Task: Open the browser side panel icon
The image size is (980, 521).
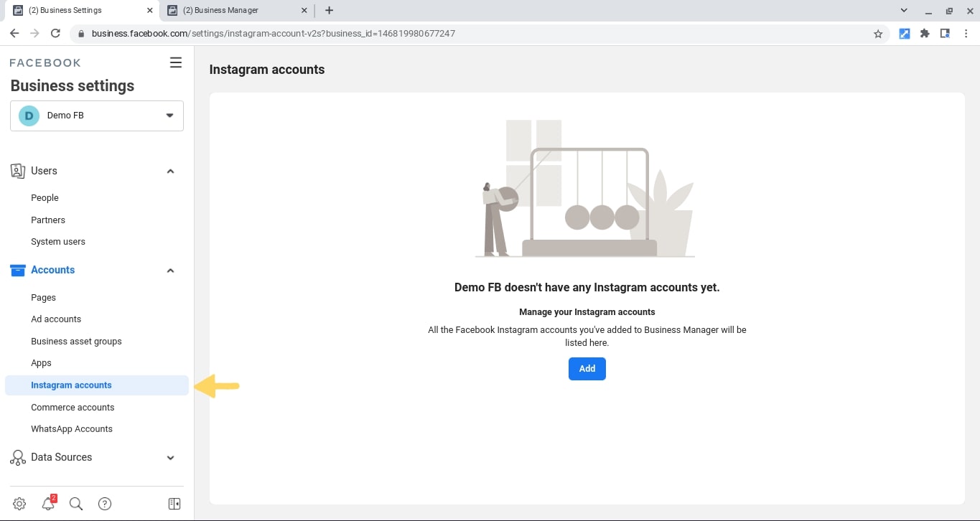Action: pos(945,33)
